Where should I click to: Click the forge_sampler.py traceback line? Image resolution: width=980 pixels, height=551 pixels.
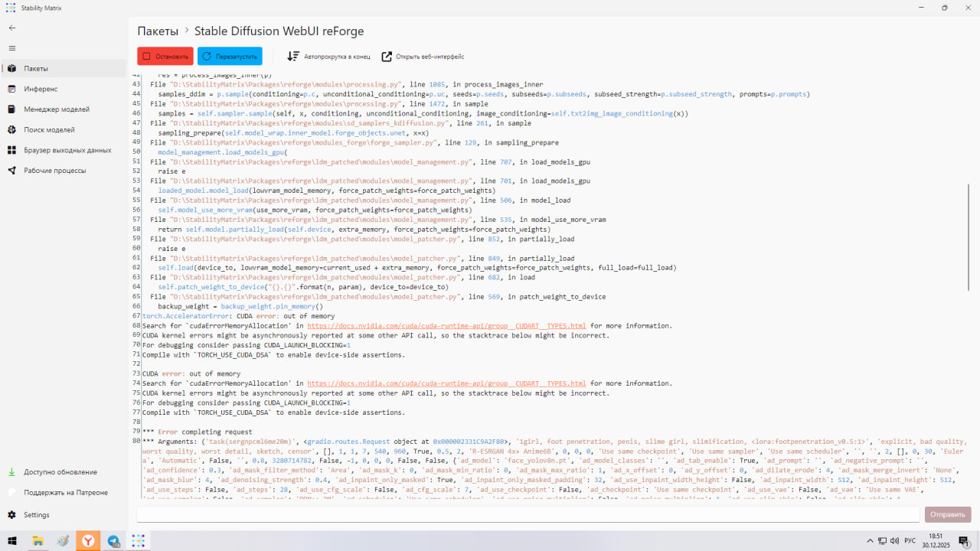pyautogui.click(x=354, y=143)
